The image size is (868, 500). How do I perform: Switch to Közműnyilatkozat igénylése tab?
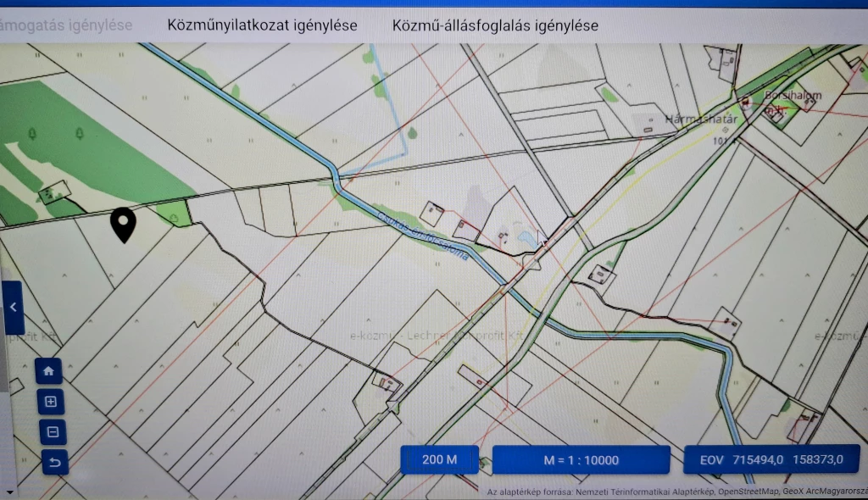[263, 25]
